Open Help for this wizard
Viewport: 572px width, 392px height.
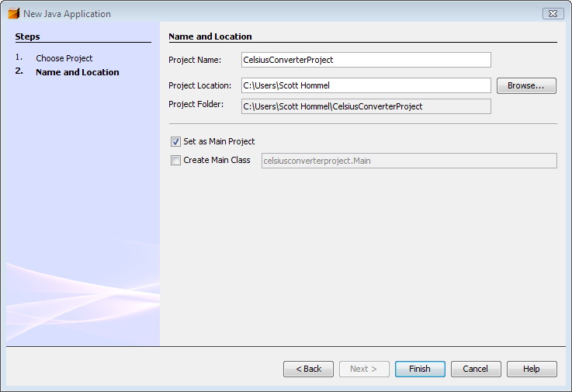point(532,369)
